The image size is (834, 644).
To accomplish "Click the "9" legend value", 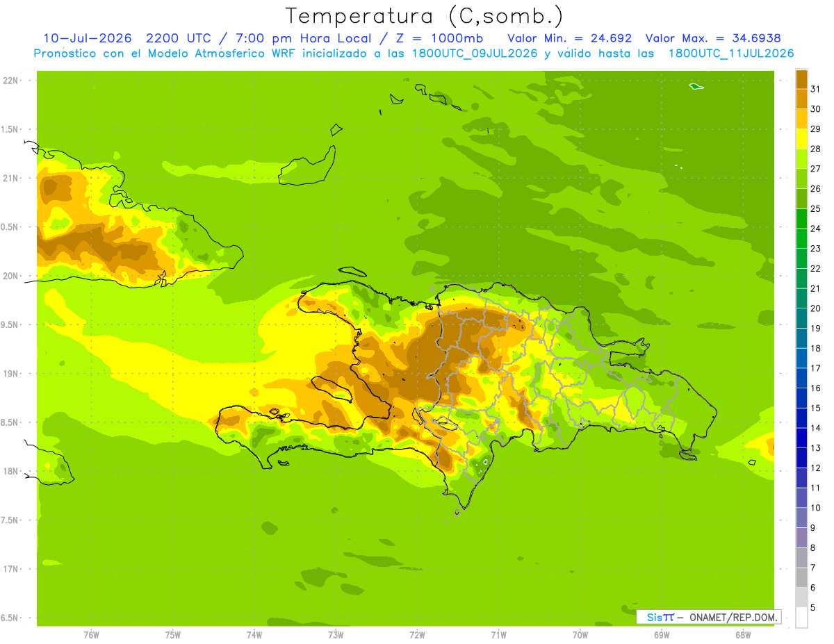I will (x=813, y=528).
